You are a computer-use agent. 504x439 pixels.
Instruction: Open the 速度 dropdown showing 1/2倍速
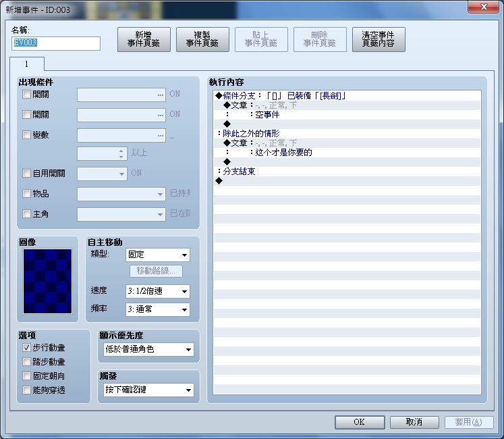(x=158, y=291)
